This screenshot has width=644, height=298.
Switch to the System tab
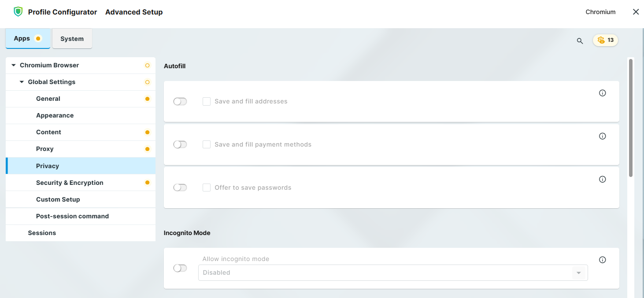coord(72,39)
